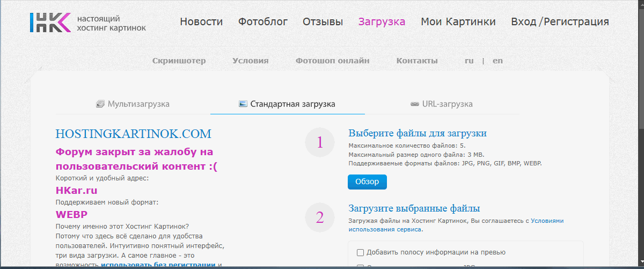The width and height of the screenshot is (644, 269).
Task: Select the Загрузка menu item
Action: click(x=382, y=22)
